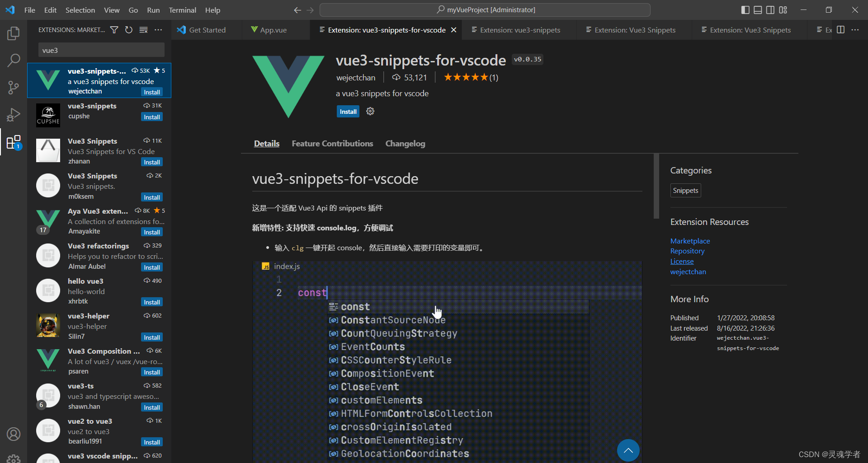Screen dimensions: 868x463
Task: Switch to the Get Started tab
Action: (207, 30)
